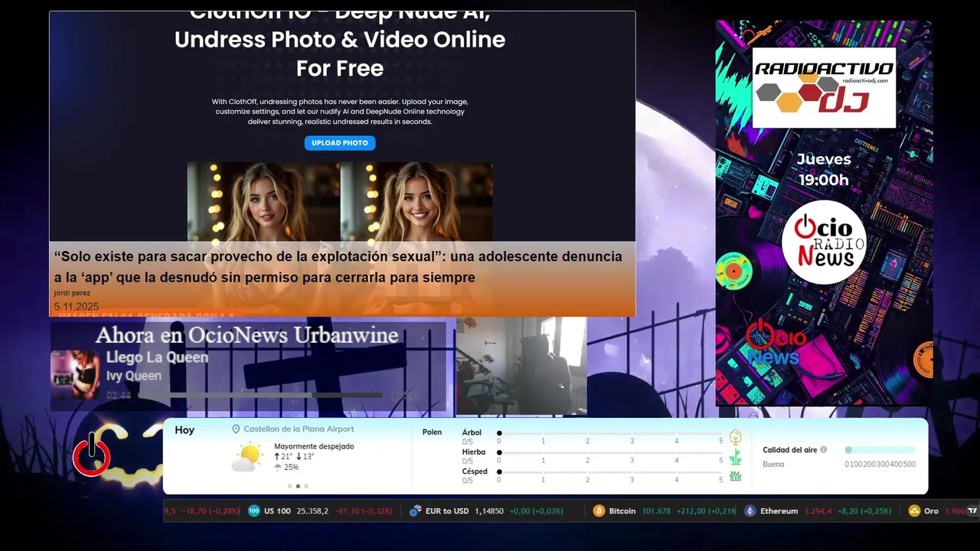Screen dimensions: 980x551
Task: Click the Mayormente despejado forecast text
Action: (314, 446)
